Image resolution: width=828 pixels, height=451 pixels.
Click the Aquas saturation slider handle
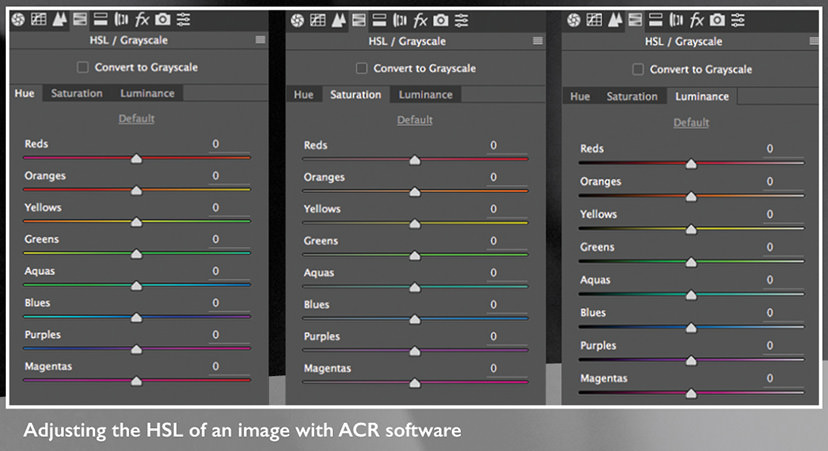click(415, 287)
